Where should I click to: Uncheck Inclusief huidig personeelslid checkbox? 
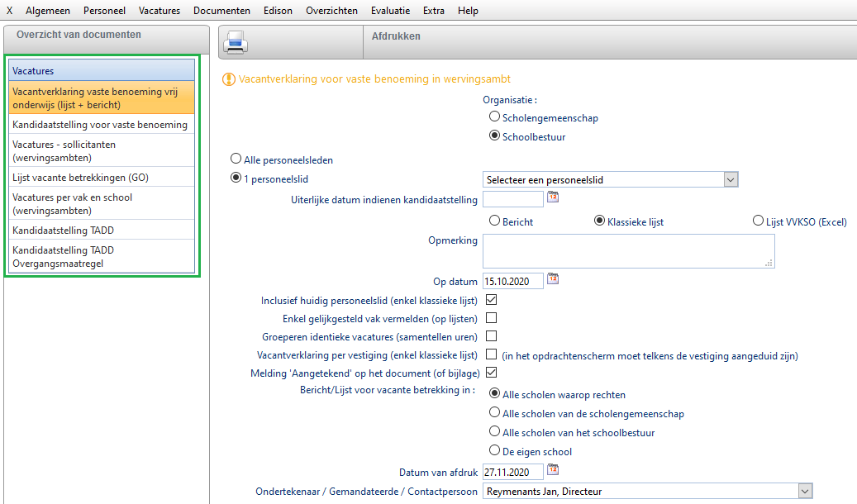tap(492, 300)
